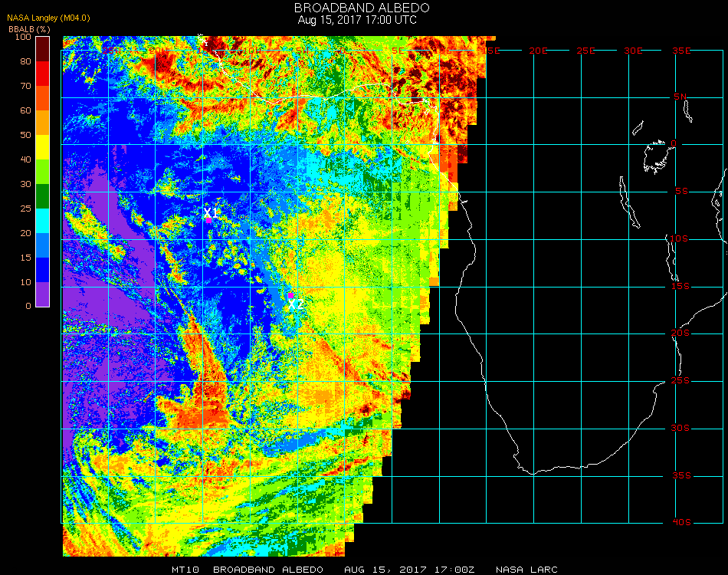This screenshot has height=575, width=728.
Task: Click the legend value '50'
Action: click(25, 135)
